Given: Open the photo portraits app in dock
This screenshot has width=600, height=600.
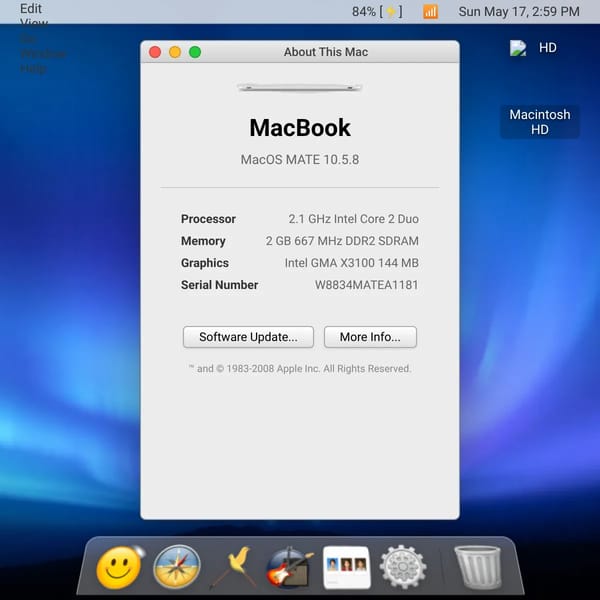Looking at the screenshot, I should pyautogui.click(x=347, y=567).
